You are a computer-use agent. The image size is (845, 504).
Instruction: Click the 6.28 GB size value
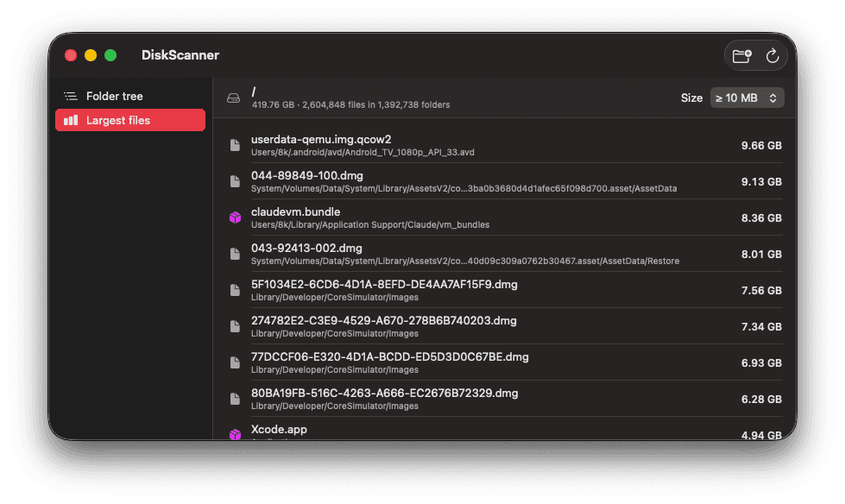click(x=761, y=399)
